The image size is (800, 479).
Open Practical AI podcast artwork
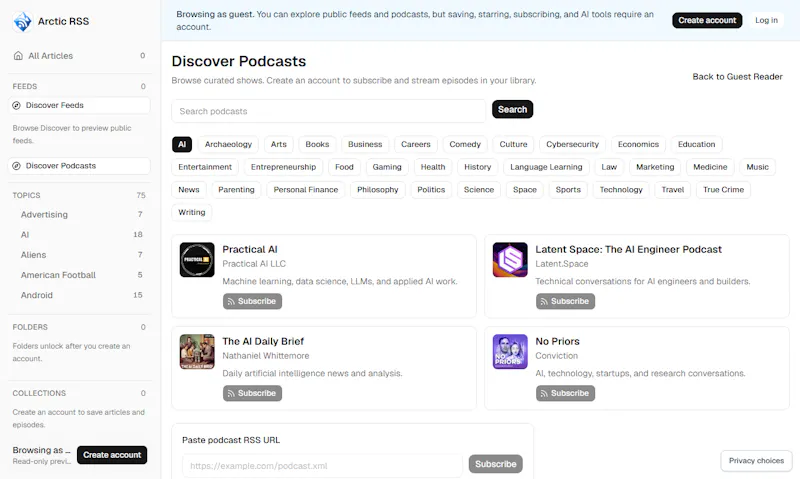[x=197, y=260]
